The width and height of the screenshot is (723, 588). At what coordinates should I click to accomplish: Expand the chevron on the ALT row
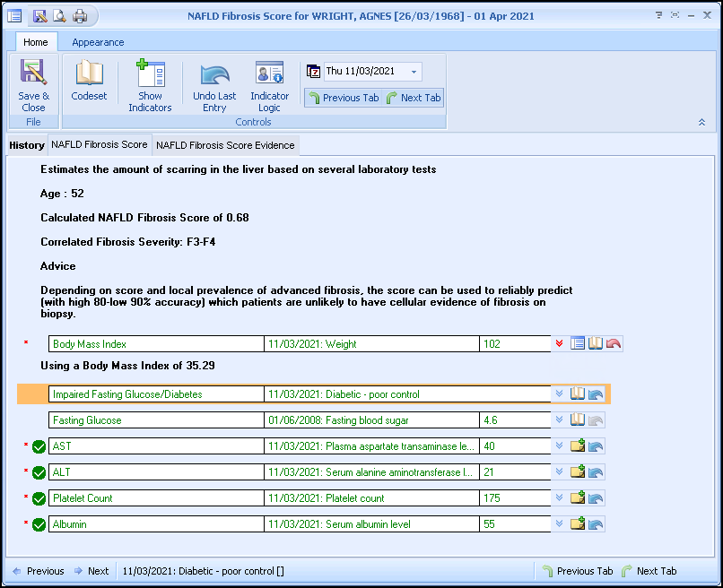[x=560, y=472]
